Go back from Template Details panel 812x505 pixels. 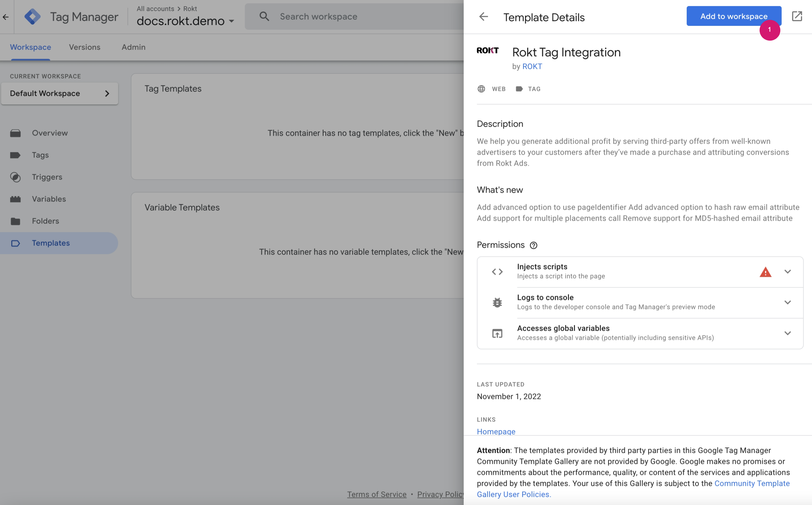tap(484, 16)
